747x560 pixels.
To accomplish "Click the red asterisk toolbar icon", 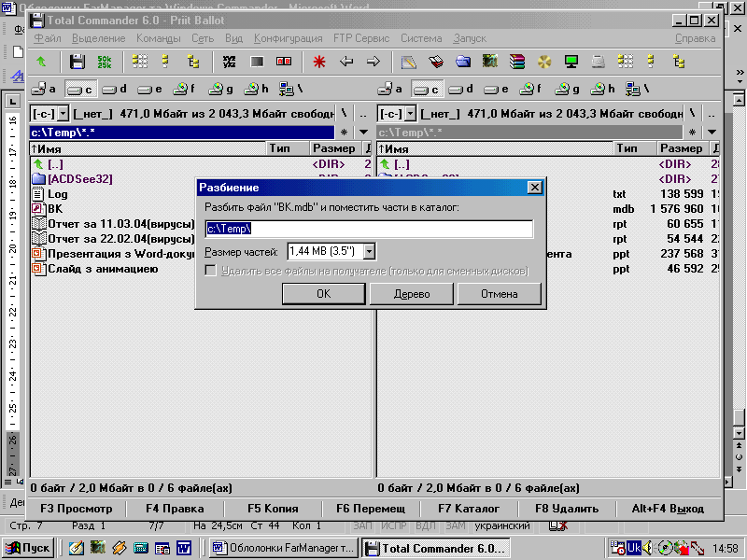I will click(319, 62).
